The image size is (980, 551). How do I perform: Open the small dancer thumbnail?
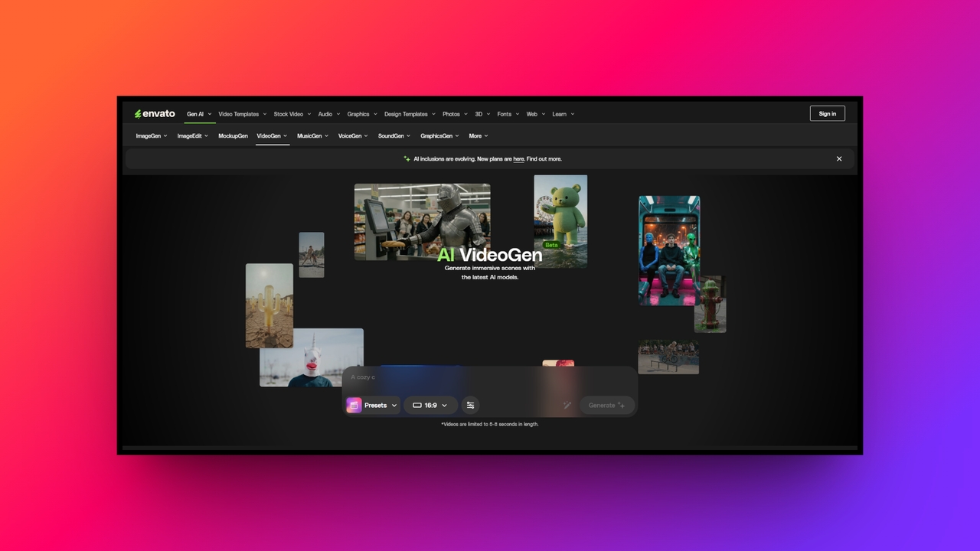pos(312,255)
